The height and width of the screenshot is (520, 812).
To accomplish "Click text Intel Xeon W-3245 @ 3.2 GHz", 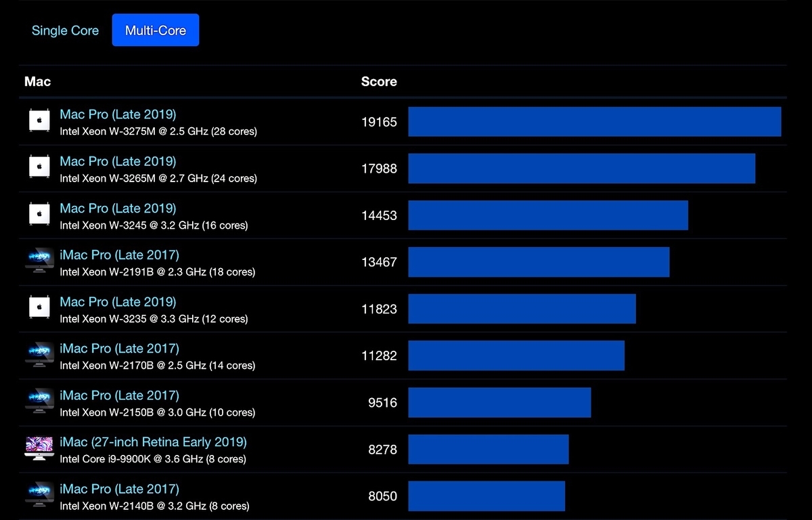I will 129,225.
